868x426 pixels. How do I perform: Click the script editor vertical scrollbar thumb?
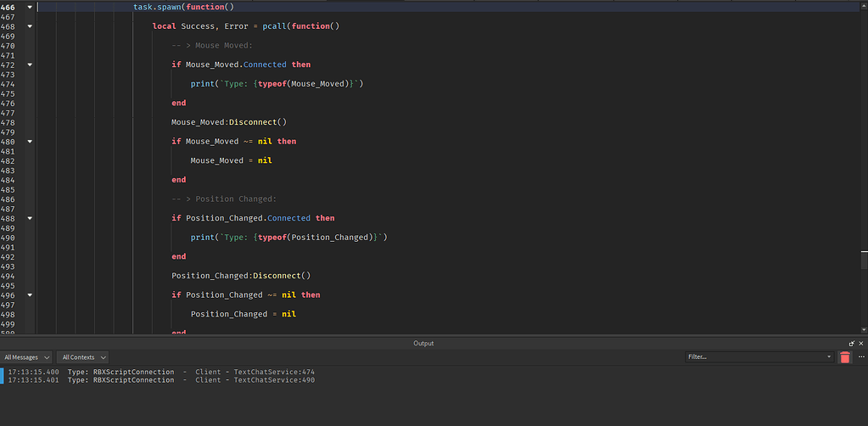(864, 258)
